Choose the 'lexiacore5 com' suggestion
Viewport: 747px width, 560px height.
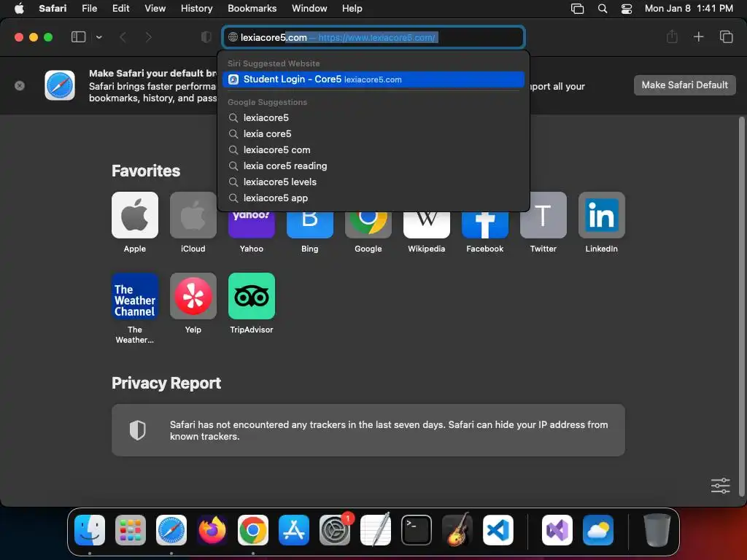(373, 150)
